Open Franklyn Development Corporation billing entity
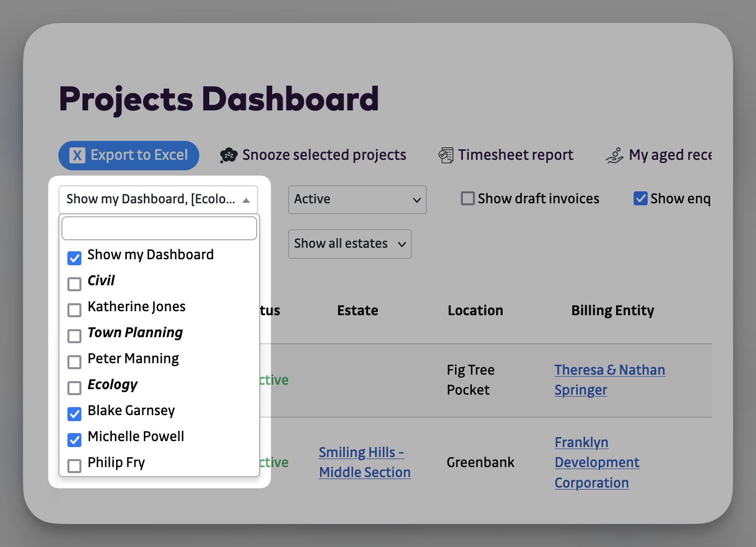Image resolution: width=756 pixels, height=547 pixels. (596, 462)
